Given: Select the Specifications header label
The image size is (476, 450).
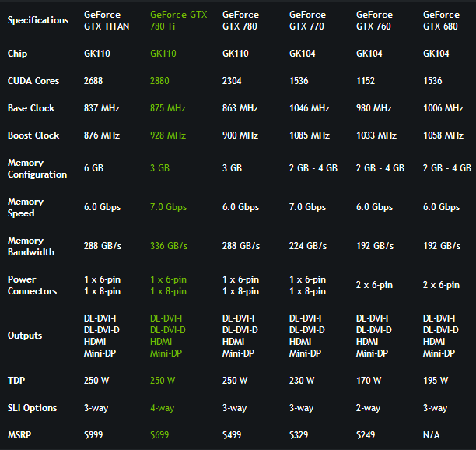Looking at the screenshot, I should pyautogui.click(x=38, y=20).
